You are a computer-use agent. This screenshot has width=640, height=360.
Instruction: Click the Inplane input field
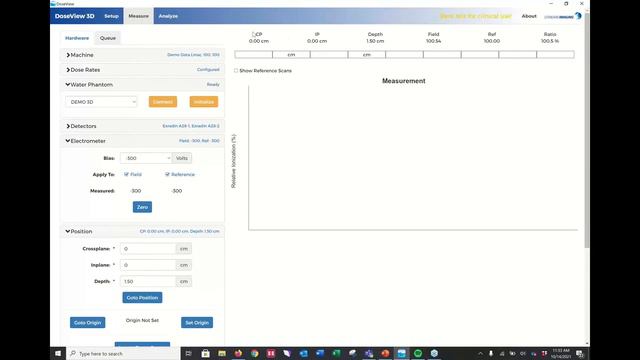148,265
